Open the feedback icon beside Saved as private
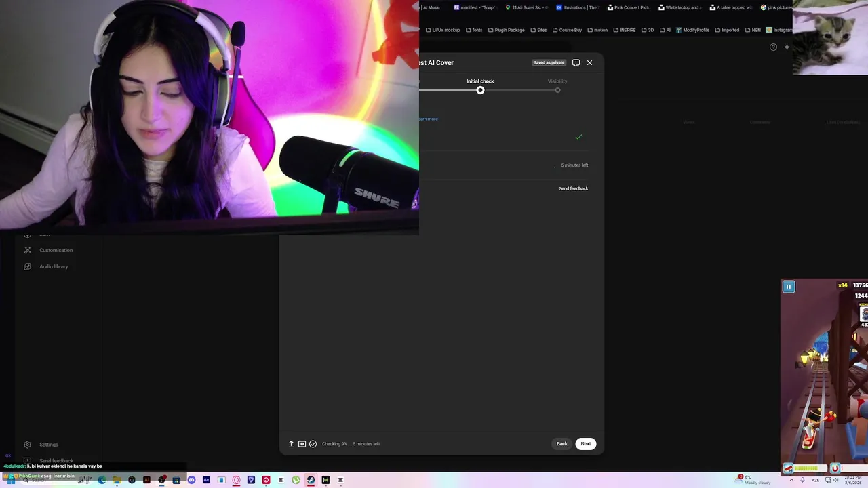 tap(576, 62)
